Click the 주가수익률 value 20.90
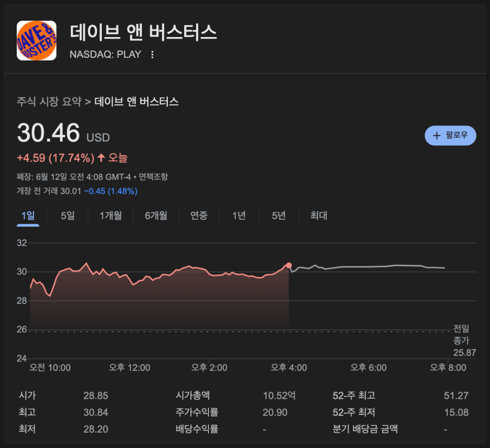Viewport: 490px width, 448px height. pos(275,412)
